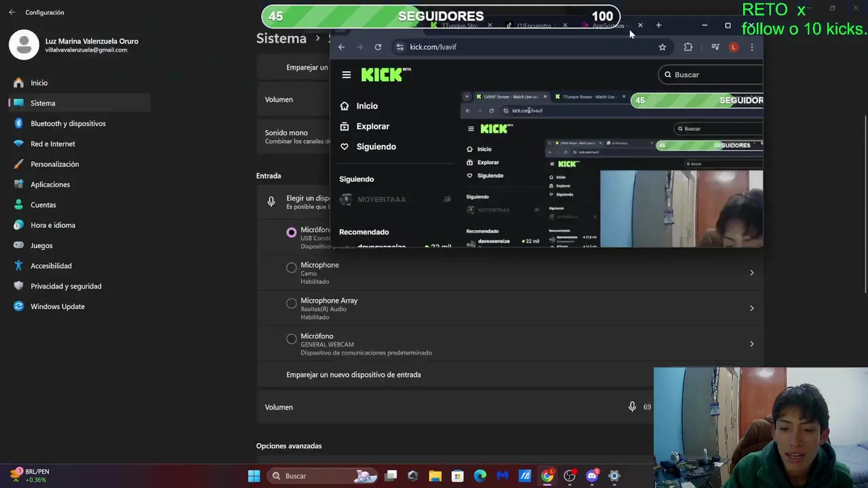This screenshot has width=868, height=488.
Task: Open Hora e idioma settings
Action: pyautogui.click(x=80, y=225)
